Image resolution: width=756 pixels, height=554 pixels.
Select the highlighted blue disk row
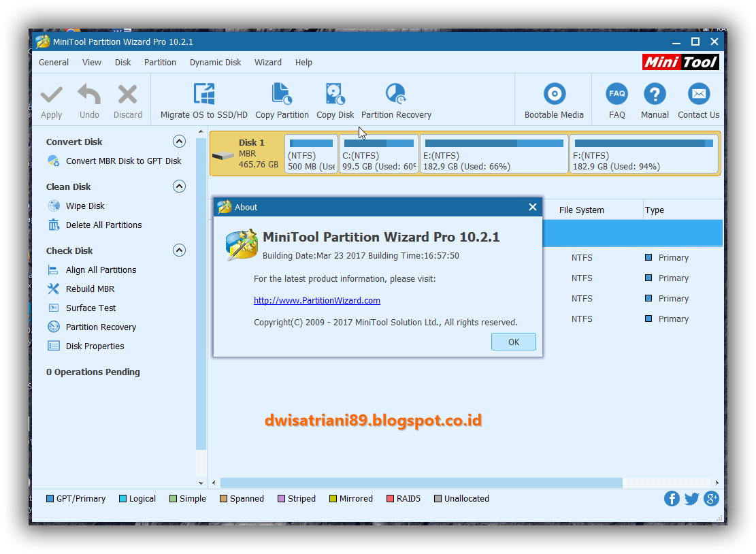click(633, 233)
